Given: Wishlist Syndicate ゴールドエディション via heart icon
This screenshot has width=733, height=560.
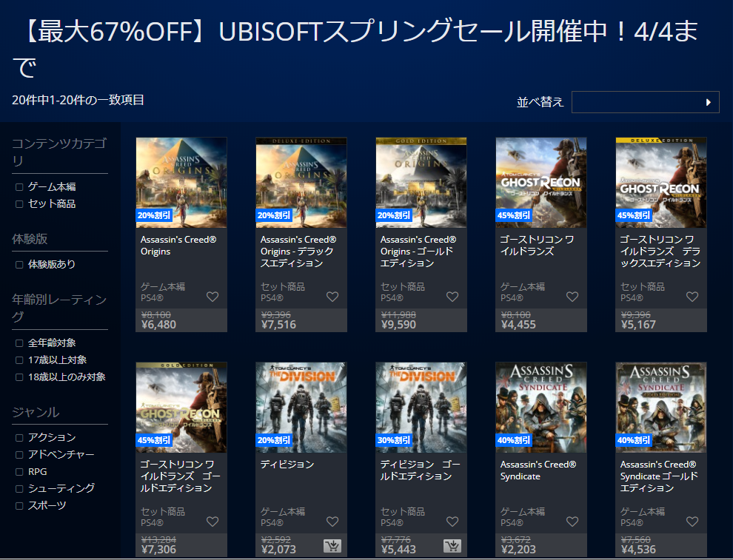Looking at the screenshot, I should click(x=692, y=522).
